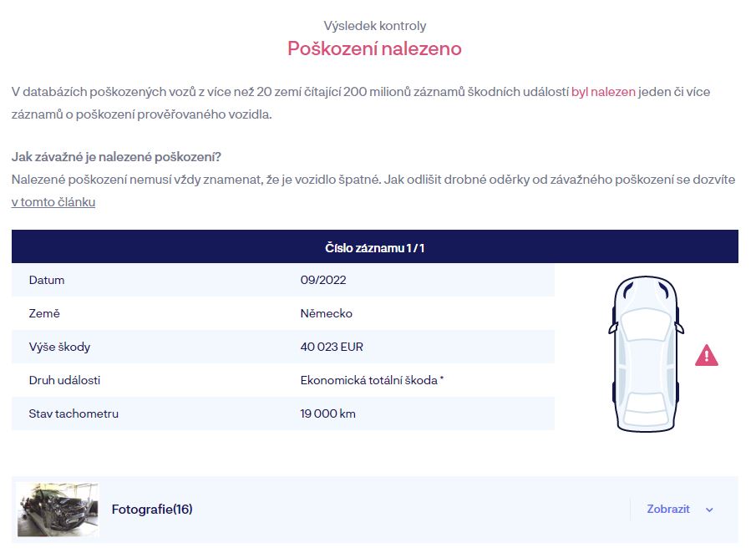Viewport: 756px width, 553px height.
Task: Select the date value '09/2022'
Action: [x=323, y=280]
